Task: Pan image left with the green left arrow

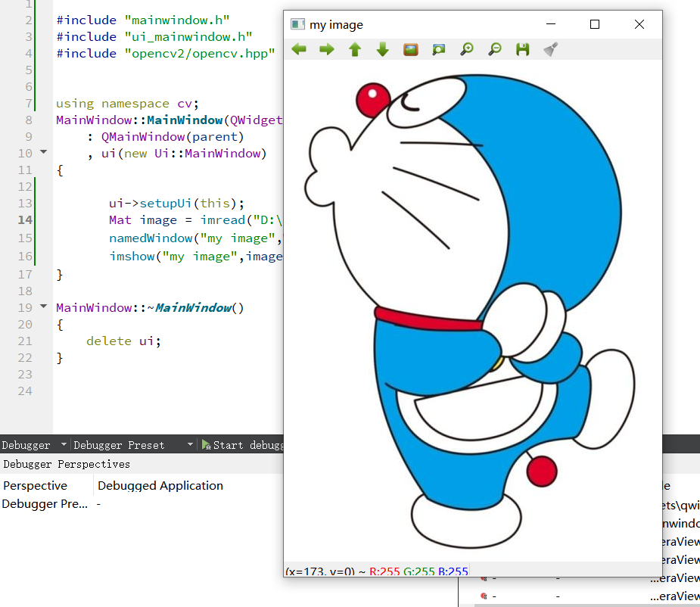Action: tap(299, 49)
